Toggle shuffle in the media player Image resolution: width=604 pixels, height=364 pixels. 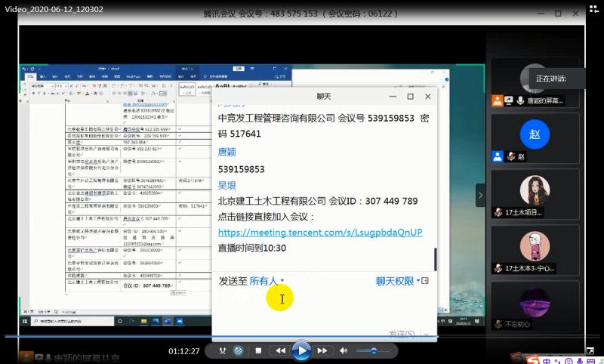(222, 350)
